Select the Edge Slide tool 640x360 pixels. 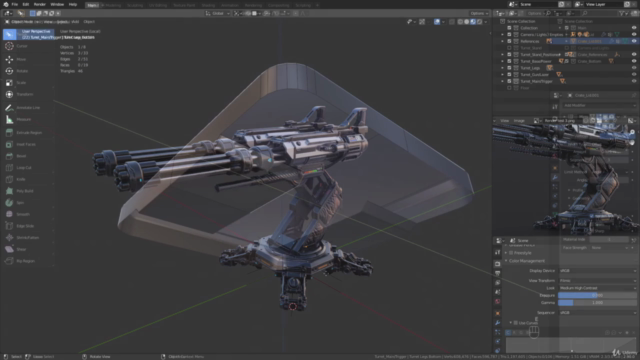click(9, 226)
